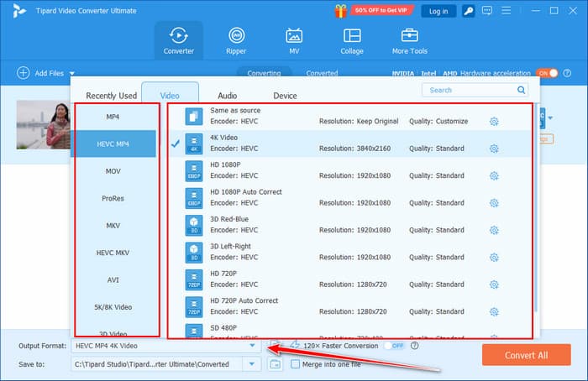This screenshot has width=588, height=381.
Task: Open More Tools toolbox
Action: (x=410, y=40)
